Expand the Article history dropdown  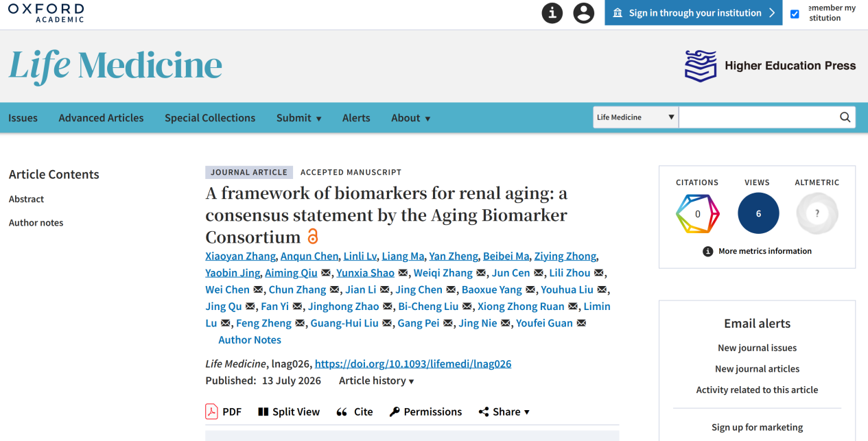coord(377,381)
